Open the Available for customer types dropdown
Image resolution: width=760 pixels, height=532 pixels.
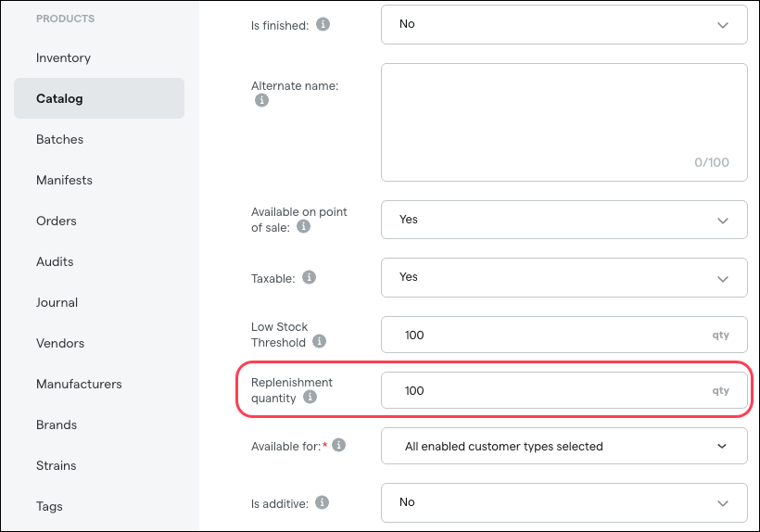click(564, 446)
